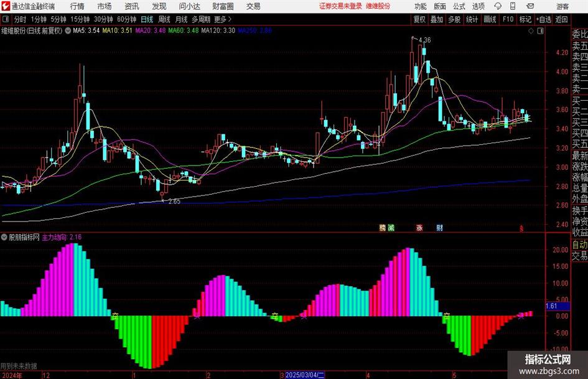Click the 自动 sidebar tab
This screenshot has width=588, height=379.
point(580,245)
